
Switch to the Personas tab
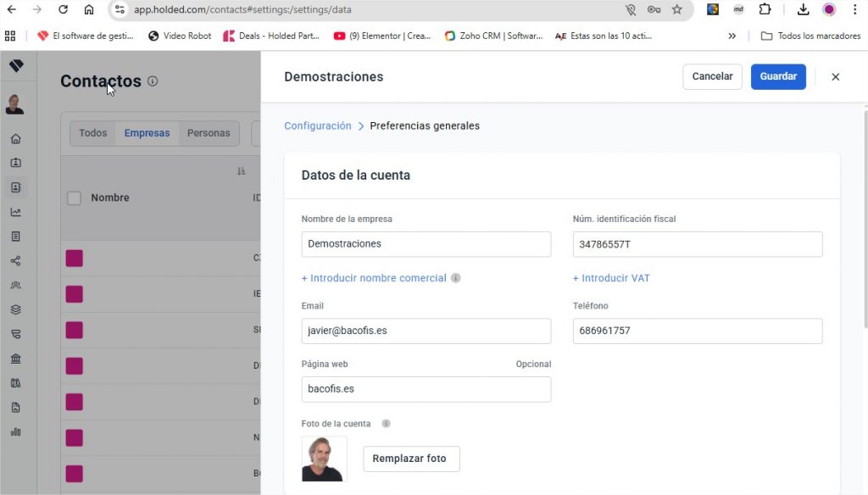[x=207, y=132]
